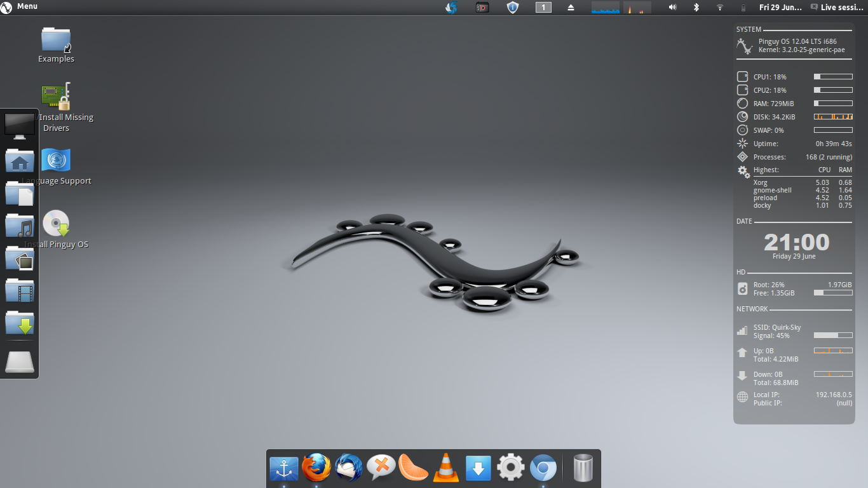Open the Bluetooth indicator menu
The width and height of the screenshot is (868, 488).
click(x=696, y=7)
